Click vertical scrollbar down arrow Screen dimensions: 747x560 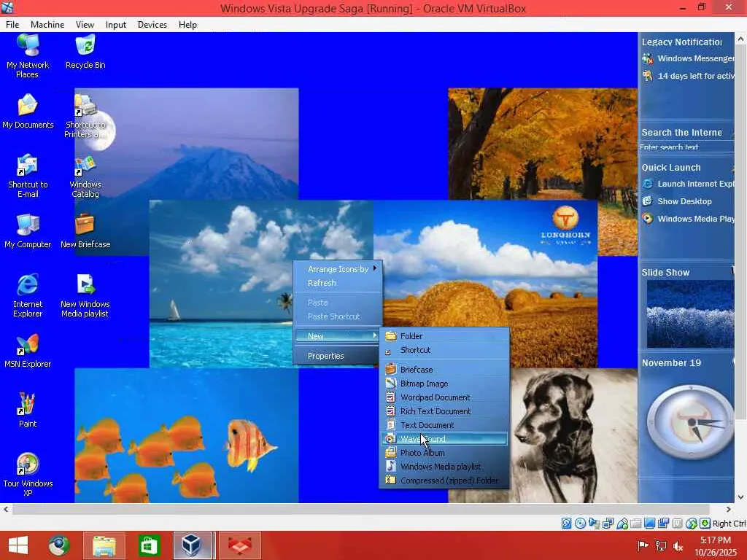[x=740, y=497]
